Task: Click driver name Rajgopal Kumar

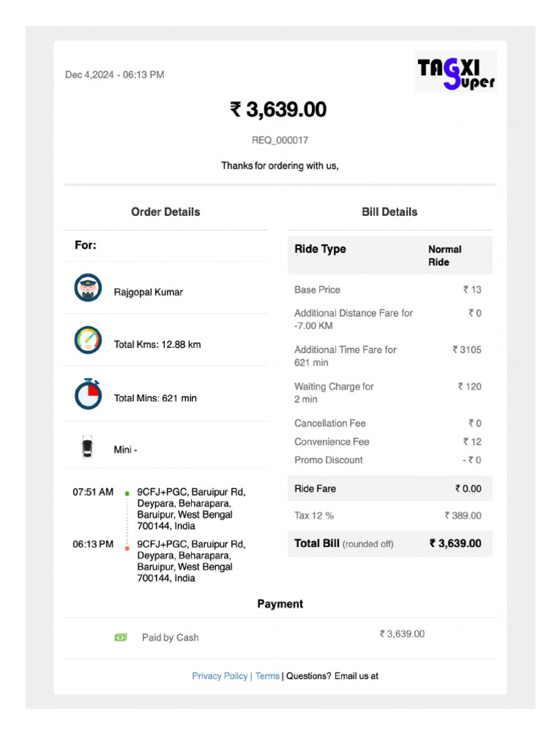Action: tap(148, 292)
